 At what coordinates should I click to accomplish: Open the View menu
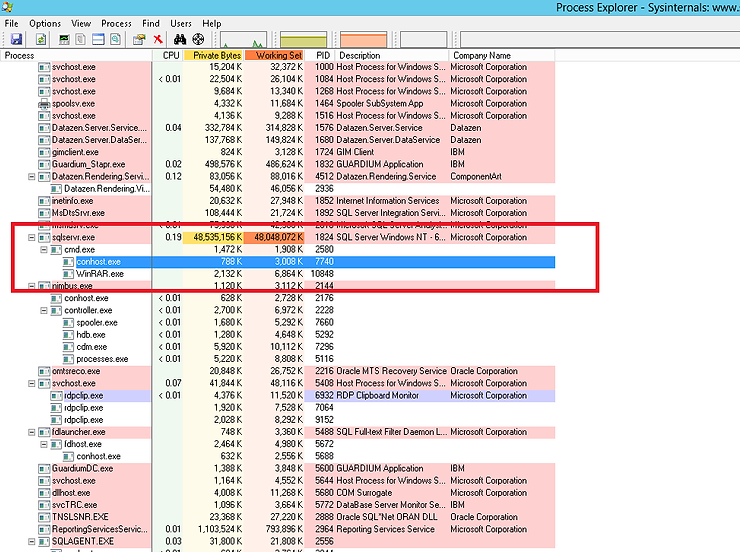(x=81, y=24)
